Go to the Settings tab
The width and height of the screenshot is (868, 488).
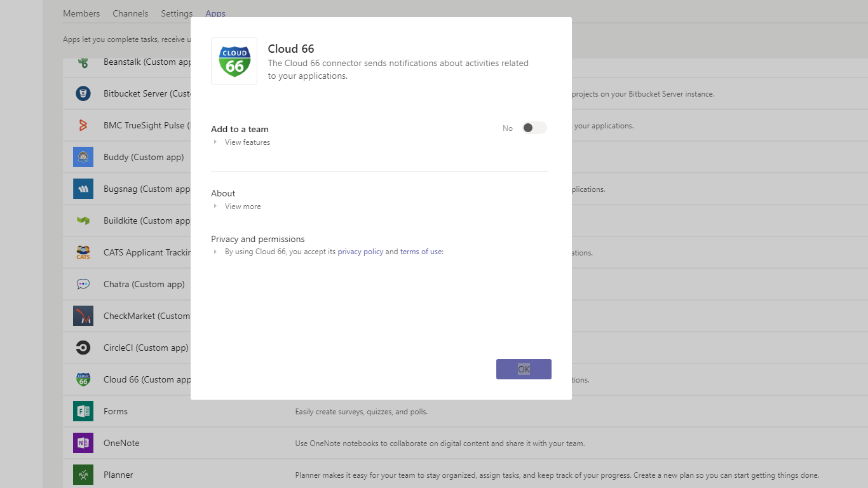click(x=177, y=13)
